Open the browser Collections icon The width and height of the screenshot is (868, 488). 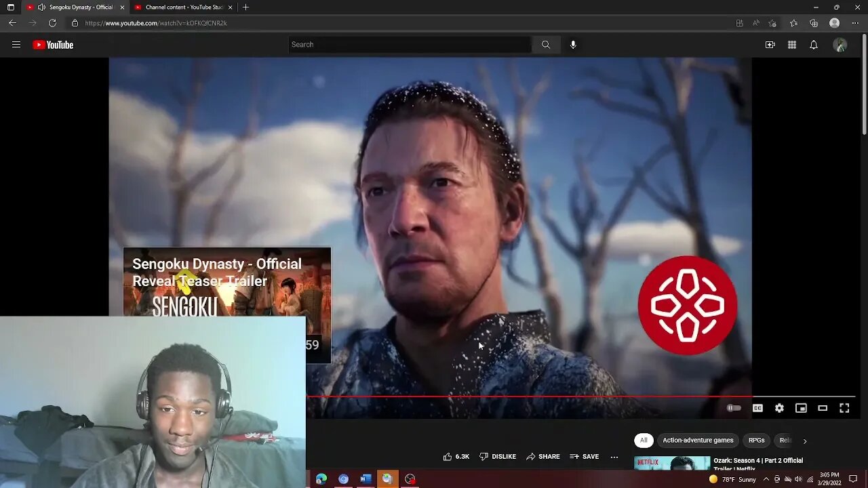point(814,23)
